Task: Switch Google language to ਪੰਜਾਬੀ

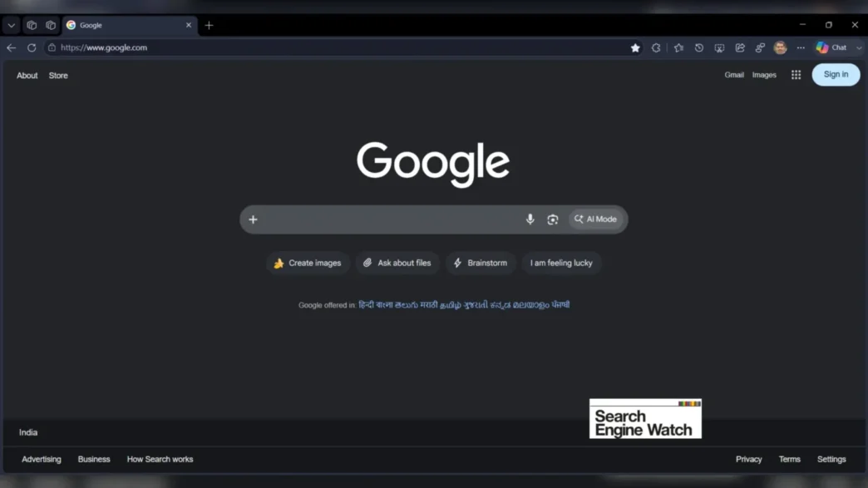Action: coord(560,305)
